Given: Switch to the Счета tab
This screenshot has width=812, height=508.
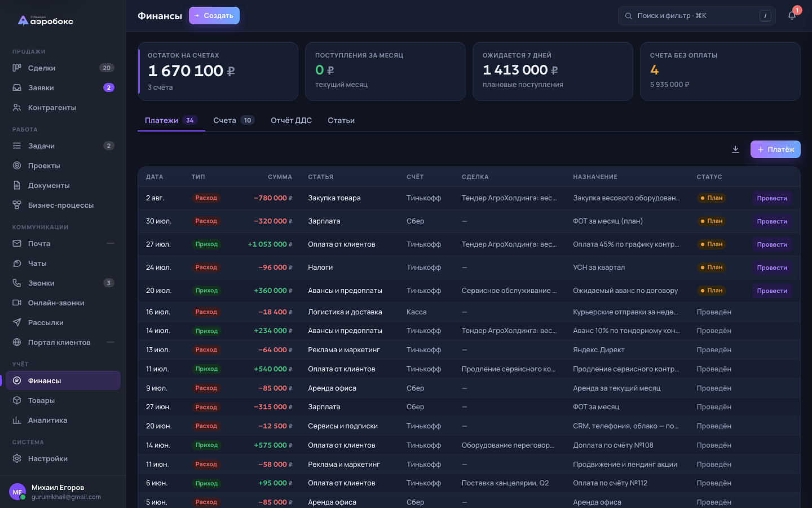Looking at the screenshot, I should (233, 120).
